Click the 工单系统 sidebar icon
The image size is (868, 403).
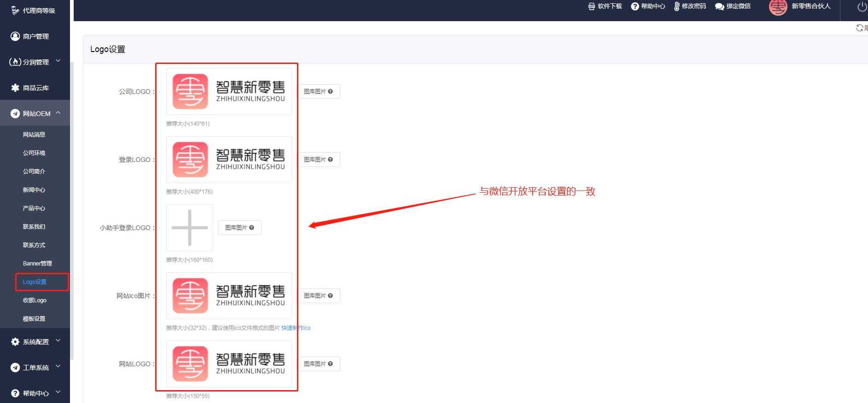point(15,367)
